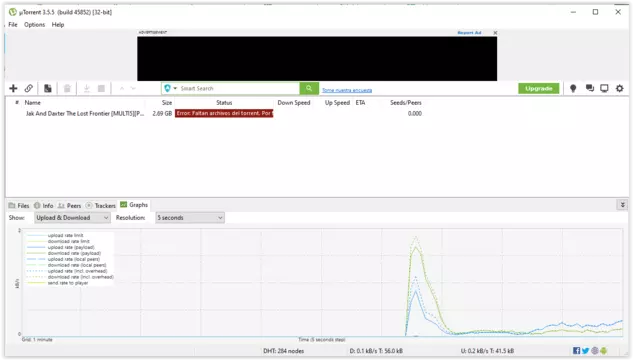This screenshot has height=360, width=633.
Task: Collapse the detail pane with chevron button
Action: pyautogui.click(x=623, y=205)
